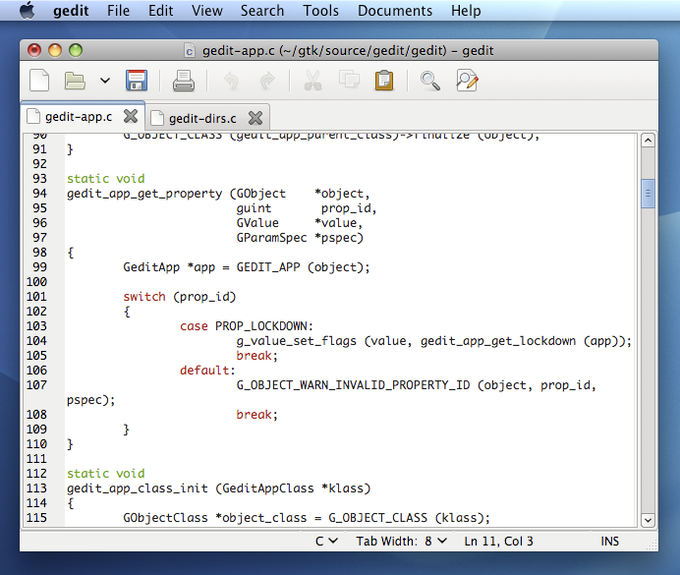Close the gedit-app.c tab
680x575 pixels.
[x=131, y=116]
